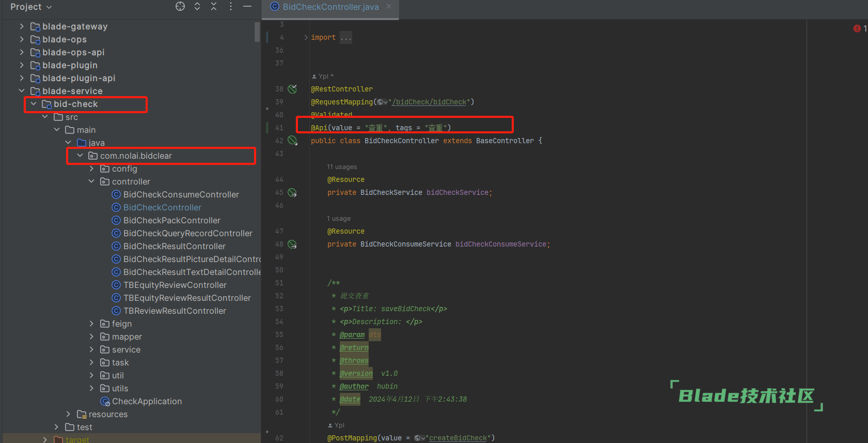
Task: Click the Ypl author hint above @PostMapping
Action: pyautogui.click(x=336, y=425)
